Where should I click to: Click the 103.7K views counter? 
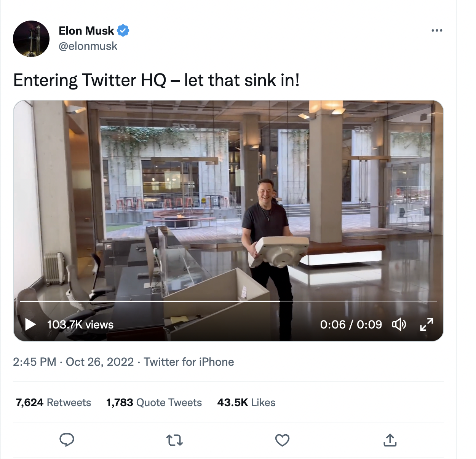point(80,325)
